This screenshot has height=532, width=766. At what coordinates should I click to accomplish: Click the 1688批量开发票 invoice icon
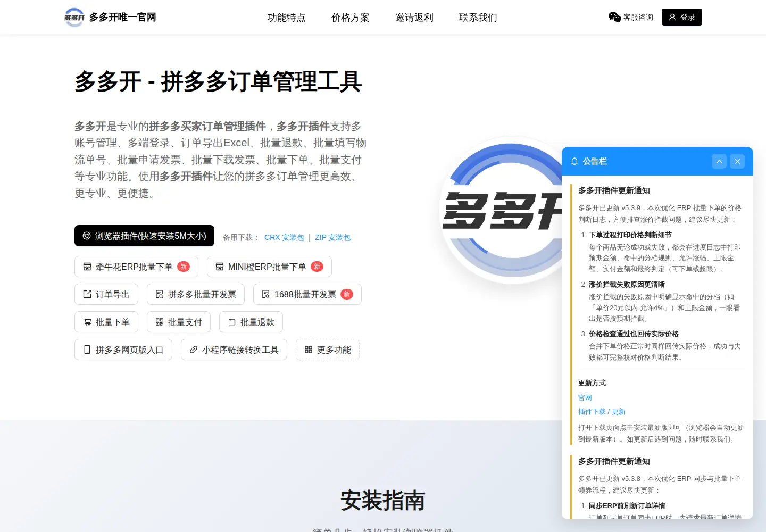click(x=266, y=294)
